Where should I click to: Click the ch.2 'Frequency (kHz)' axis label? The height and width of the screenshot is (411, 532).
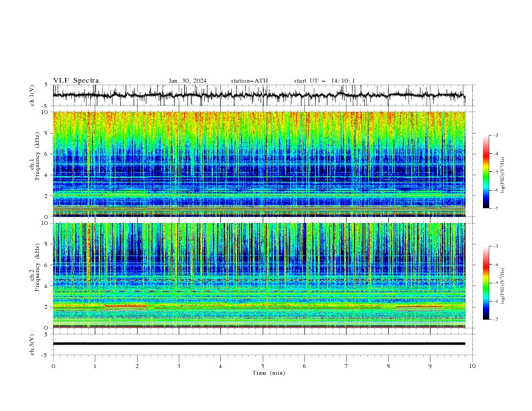click(x=38, y=267)
